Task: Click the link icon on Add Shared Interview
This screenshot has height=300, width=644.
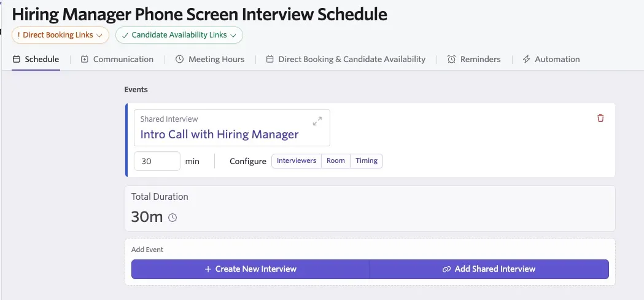Action: point(446,269)
